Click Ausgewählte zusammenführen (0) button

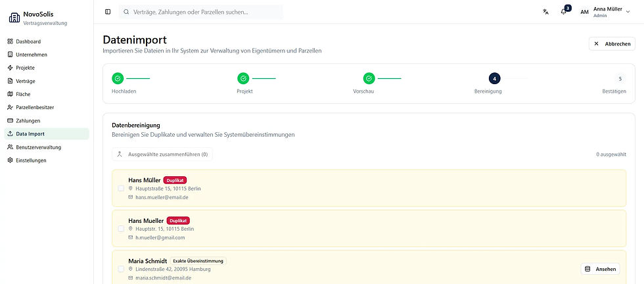coord(162,154)
